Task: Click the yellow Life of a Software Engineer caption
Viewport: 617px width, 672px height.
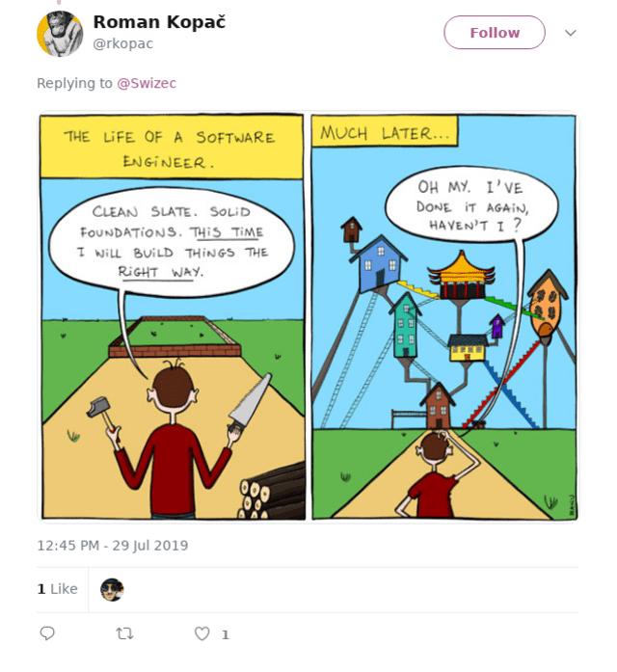Action: pyautogui.click(x=172, y=147)
